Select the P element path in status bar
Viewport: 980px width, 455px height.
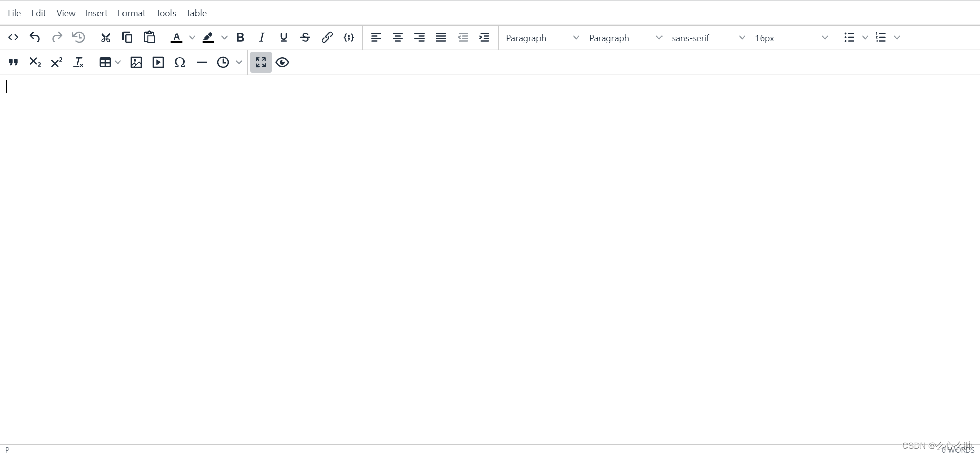point(7,450)
